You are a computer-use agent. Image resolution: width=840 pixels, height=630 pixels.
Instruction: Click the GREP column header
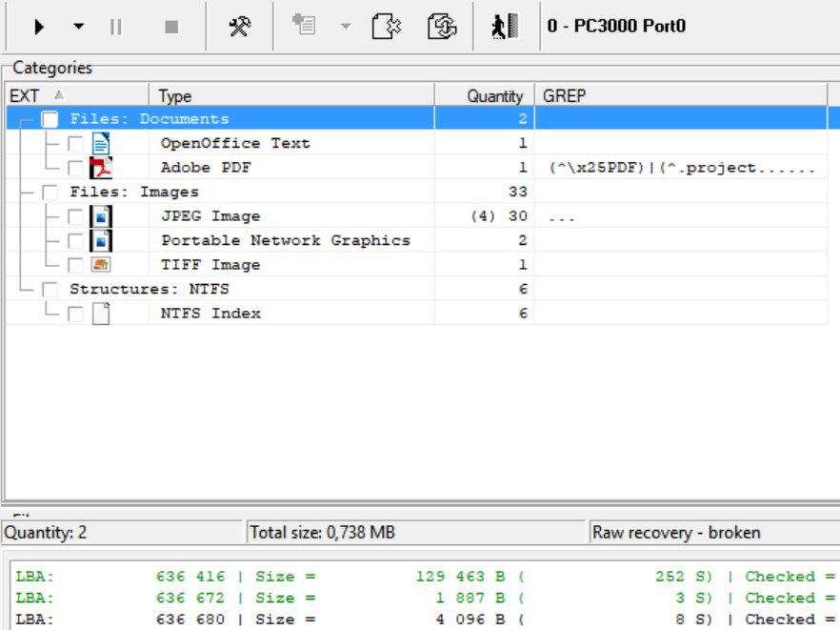(x=680, y=95)
